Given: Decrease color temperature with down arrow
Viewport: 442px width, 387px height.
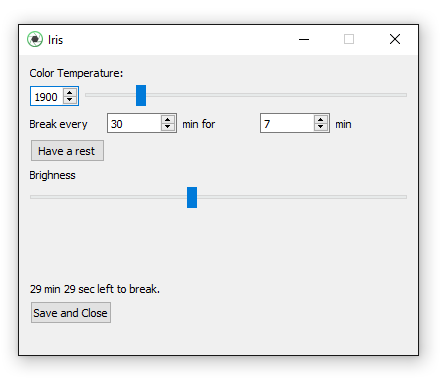Looking at the screenshot, I should tap(70, 100).
